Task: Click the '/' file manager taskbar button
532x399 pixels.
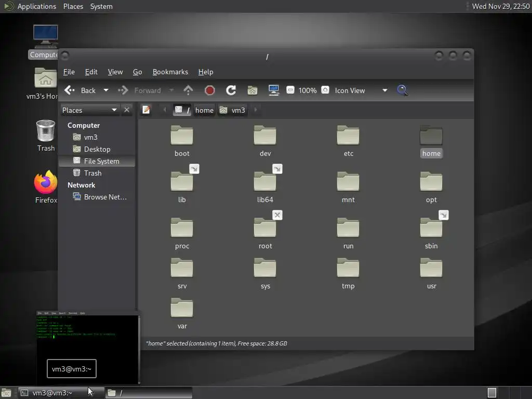Action: pos(149,393)
